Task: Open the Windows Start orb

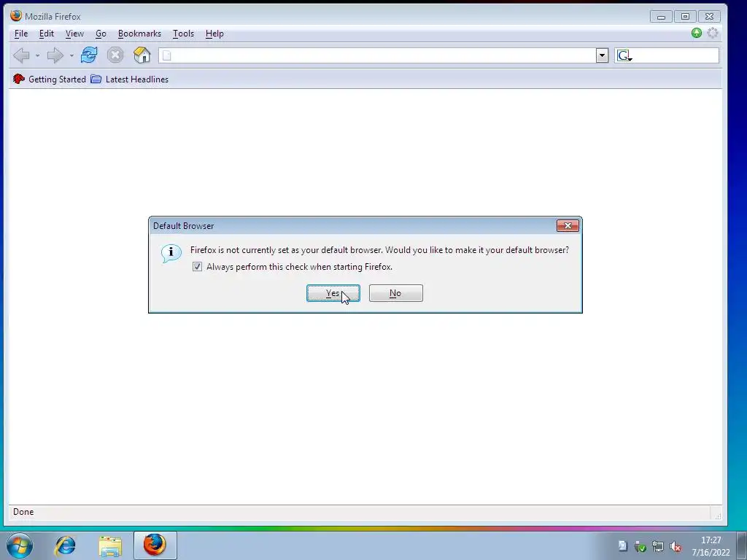Action: pos(20,545)
